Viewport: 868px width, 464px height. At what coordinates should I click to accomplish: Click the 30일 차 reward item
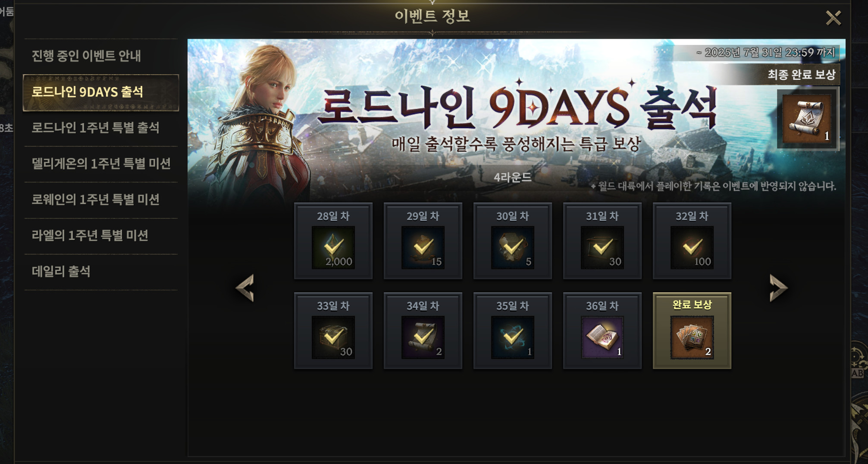tap(512, 248)
